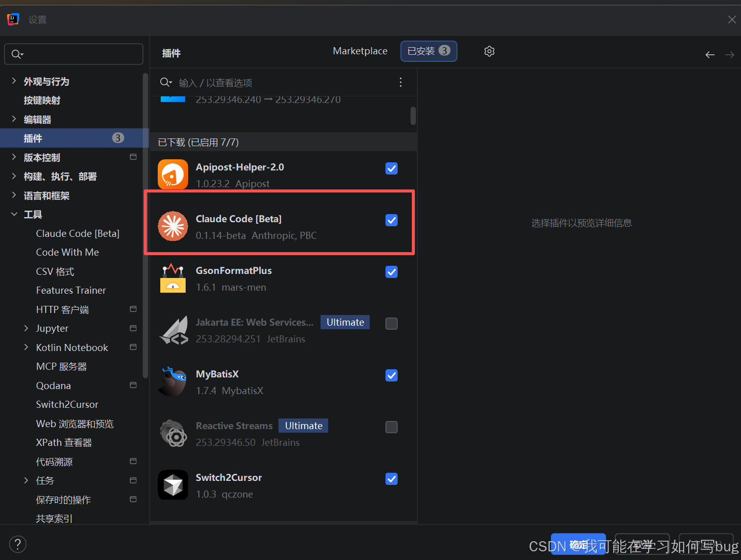Click the plugin list vertical scrollbar
Viewport: 741px width, 560px height.
point(413,116)
